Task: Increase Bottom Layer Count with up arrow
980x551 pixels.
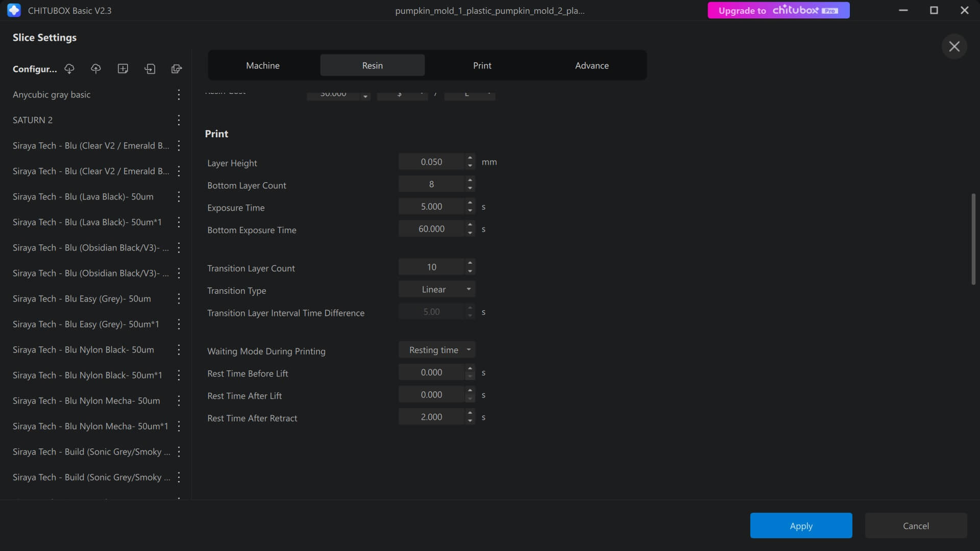Action: pyautogui.click(x=470, y=180)
